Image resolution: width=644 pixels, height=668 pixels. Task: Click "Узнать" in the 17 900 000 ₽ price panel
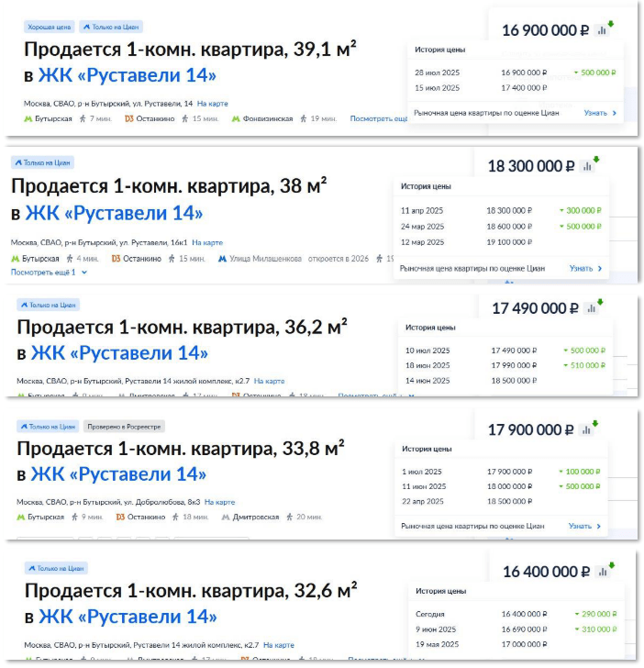[x=585, y=527]
